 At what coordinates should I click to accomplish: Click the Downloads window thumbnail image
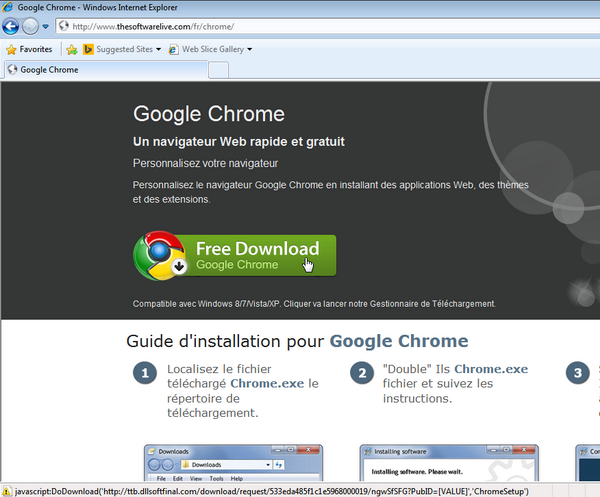coord(233,463)
